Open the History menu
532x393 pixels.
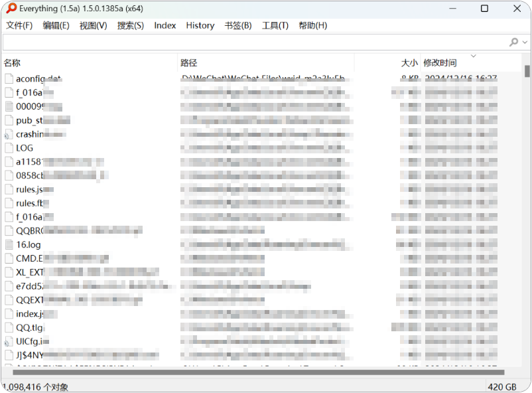tap(200, 25)
